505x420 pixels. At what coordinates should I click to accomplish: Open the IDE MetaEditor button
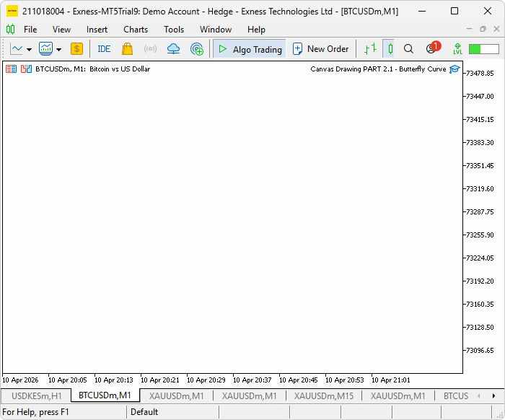coord(104,49)
